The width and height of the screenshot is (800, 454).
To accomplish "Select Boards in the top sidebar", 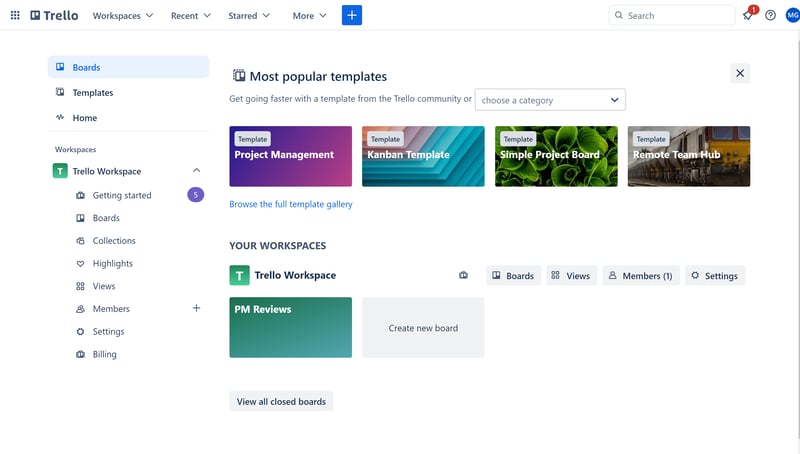I will point(129,67).
